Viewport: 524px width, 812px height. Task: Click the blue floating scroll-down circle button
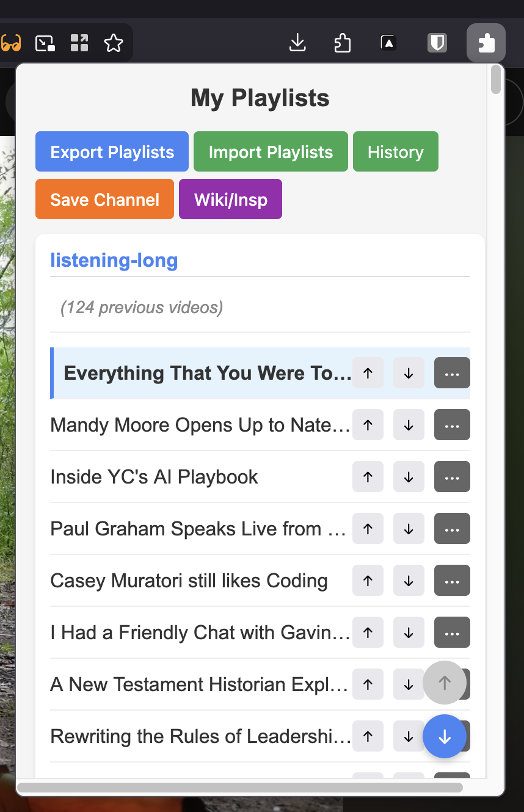tap(445, 736)
